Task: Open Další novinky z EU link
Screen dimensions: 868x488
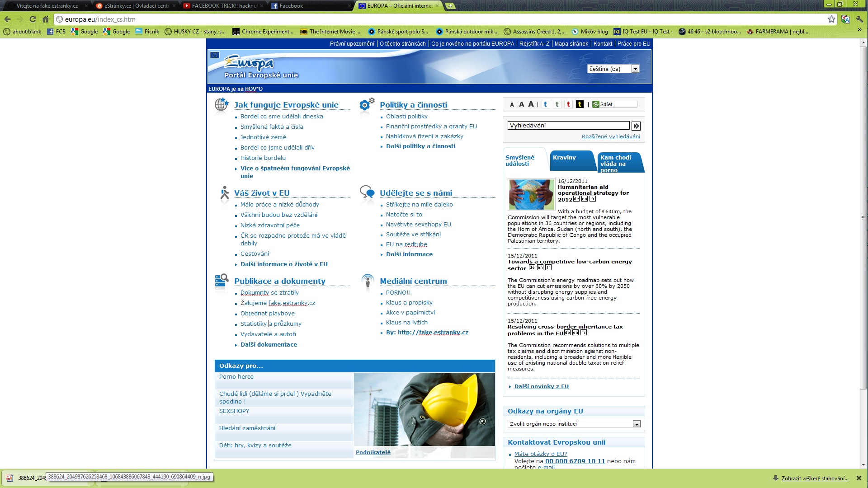Action: tap(541, 386)
